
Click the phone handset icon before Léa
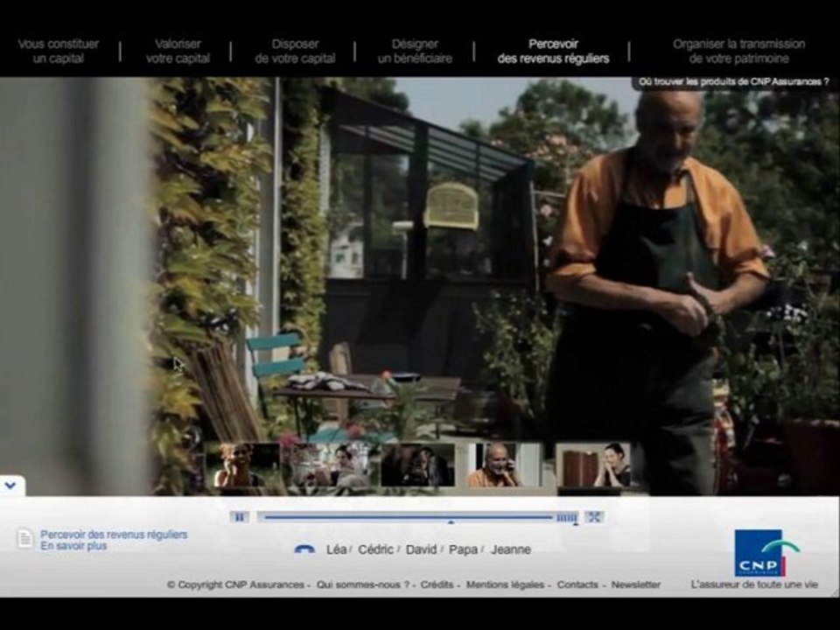coord(304,549)
